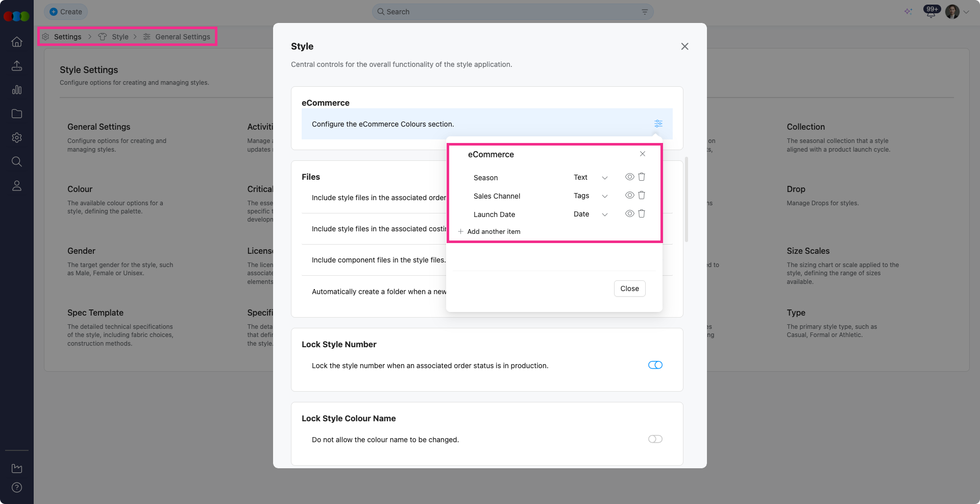The image size is (980, 504).
Task: Click the Home icon in the sidebar
Action: (17, 42)
